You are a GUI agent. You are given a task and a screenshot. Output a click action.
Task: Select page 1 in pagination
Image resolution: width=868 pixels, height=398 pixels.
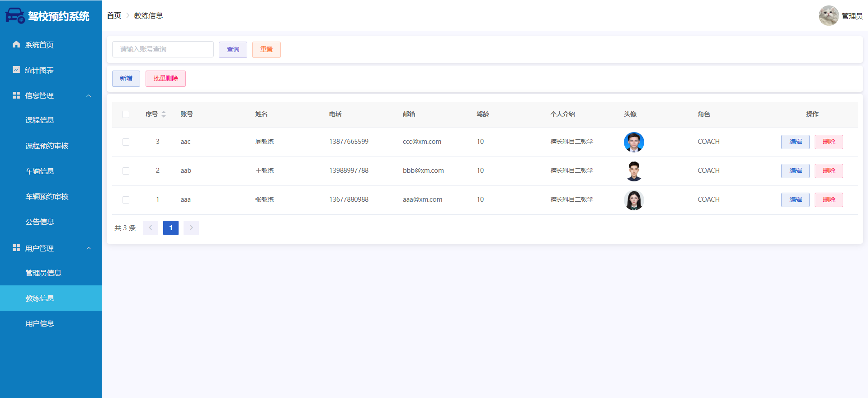click(171, 228)
